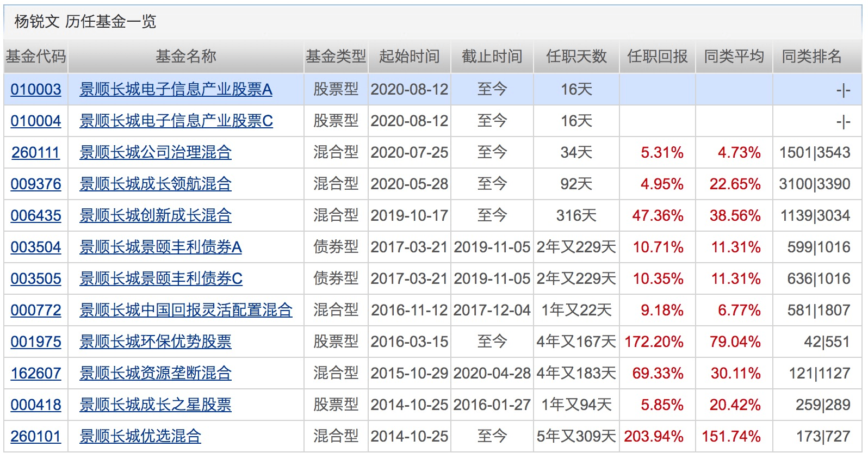Select start date 2016-03-15

point(410,342)
